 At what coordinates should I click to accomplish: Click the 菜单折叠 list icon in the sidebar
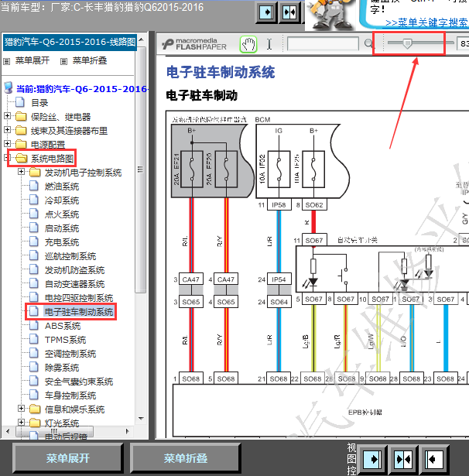63,62
